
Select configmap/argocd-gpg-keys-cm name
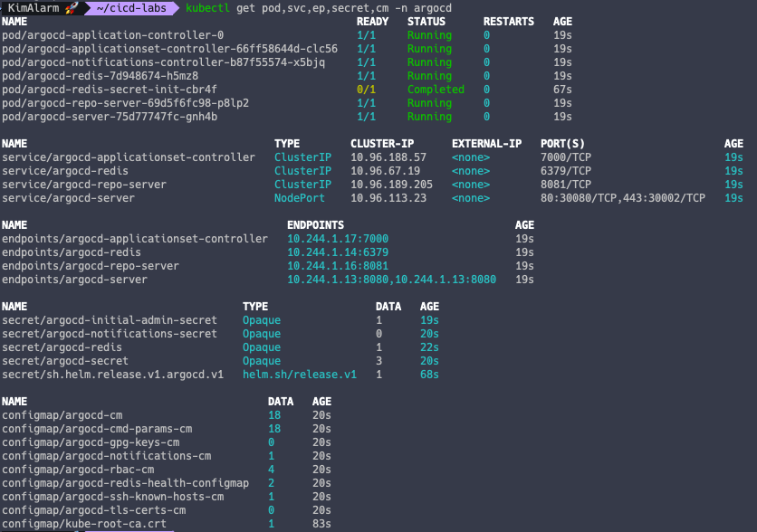(91, 442)
